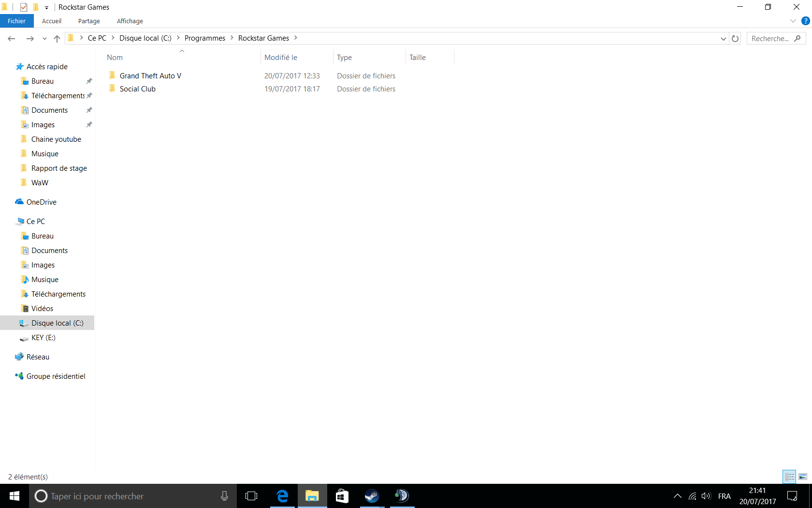Open OneDrive in navigation pane

(42, 202)
